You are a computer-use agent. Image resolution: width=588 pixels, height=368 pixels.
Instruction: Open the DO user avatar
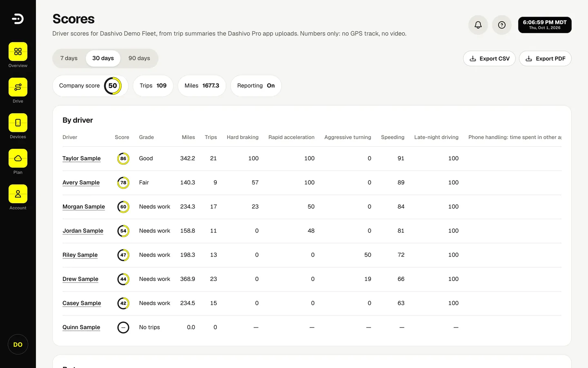click(x=18, y=344)
